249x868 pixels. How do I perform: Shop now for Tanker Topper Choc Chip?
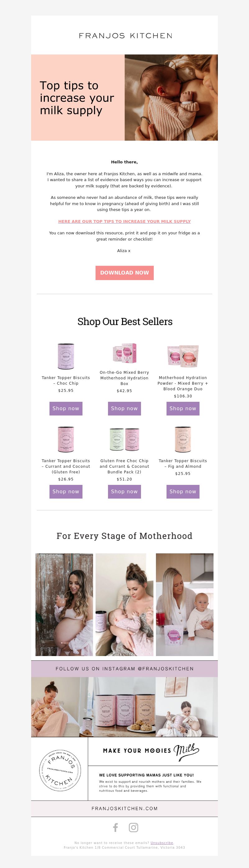point(66,408)
